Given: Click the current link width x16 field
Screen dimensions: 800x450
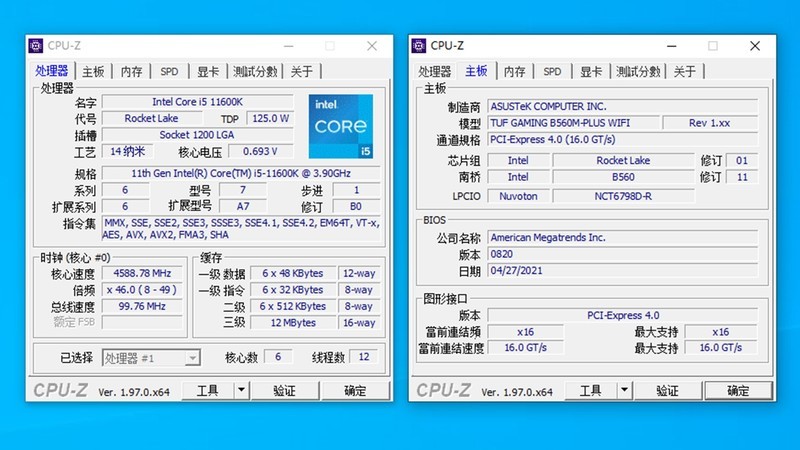Looking at the screenshot, I should (x=526, y=332).
